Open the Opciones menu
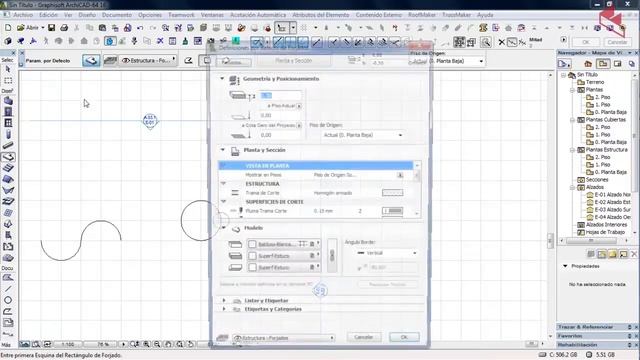640x360 pixels. pos(150,15)
